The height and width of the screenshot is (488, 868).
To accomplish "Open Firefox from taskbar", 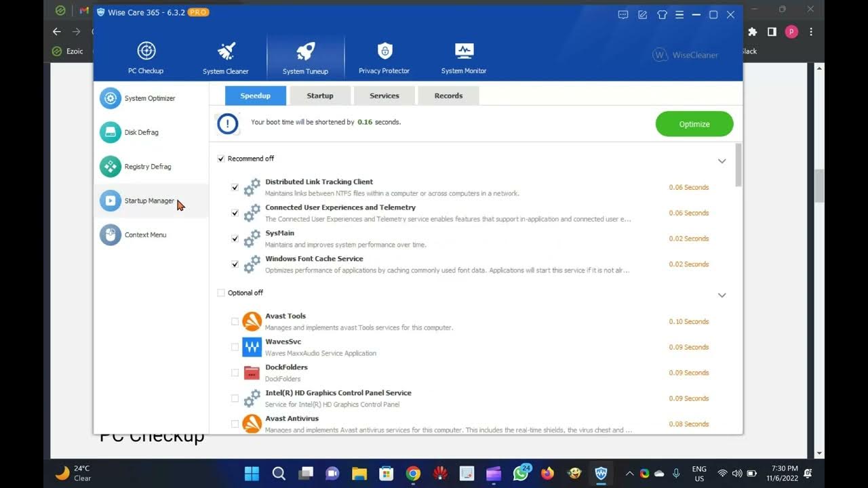I will tap(547, 473).
